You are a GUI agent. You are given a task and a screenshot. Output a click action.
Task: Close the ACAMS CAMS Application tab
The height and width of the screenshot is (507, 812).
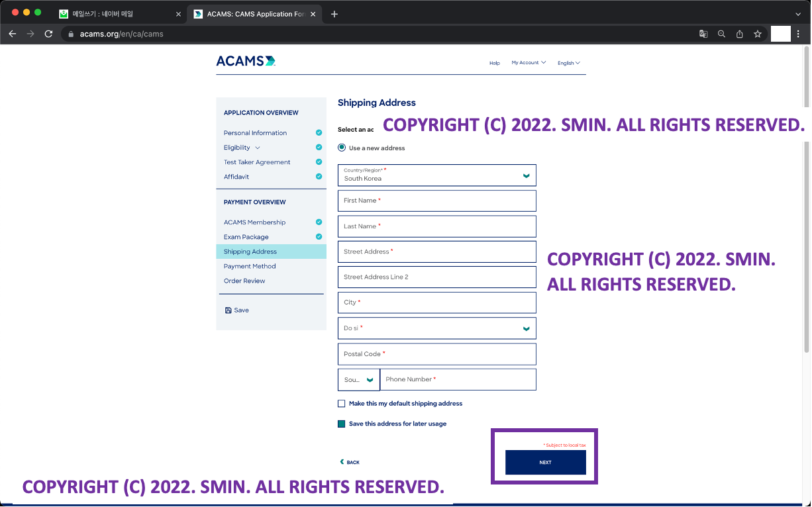tap(313, 14)
